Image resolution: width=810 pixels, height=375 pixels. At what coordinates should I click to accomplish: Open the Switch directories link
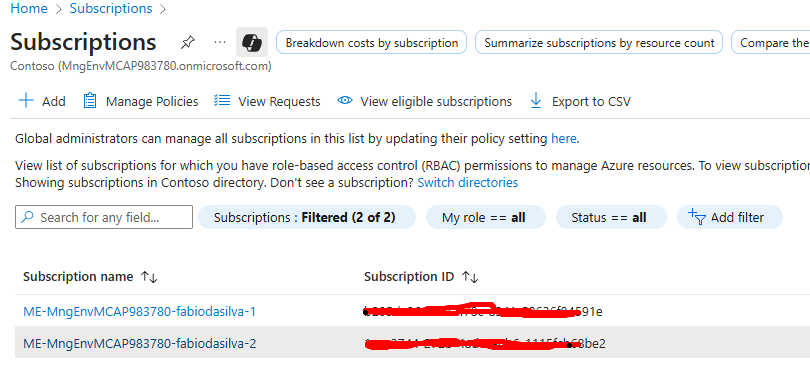[x=468, y=182]
